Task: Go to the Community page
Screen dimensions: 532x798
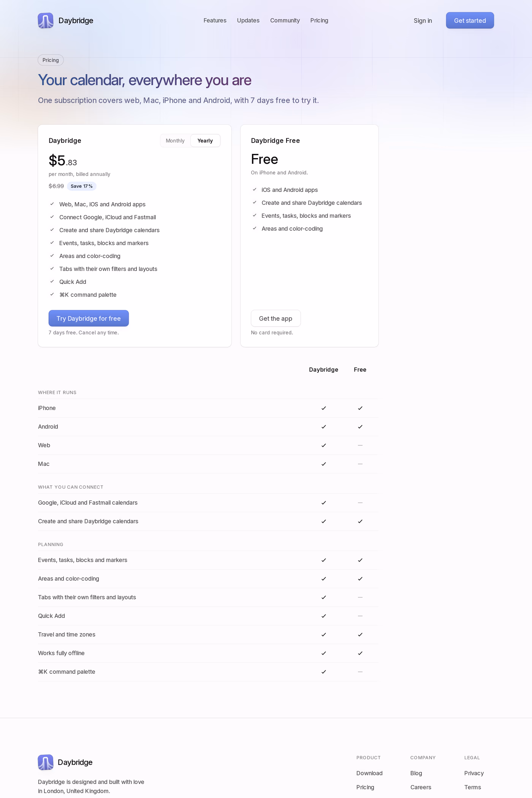Action: pyautogui.click(x=285, y=21)
